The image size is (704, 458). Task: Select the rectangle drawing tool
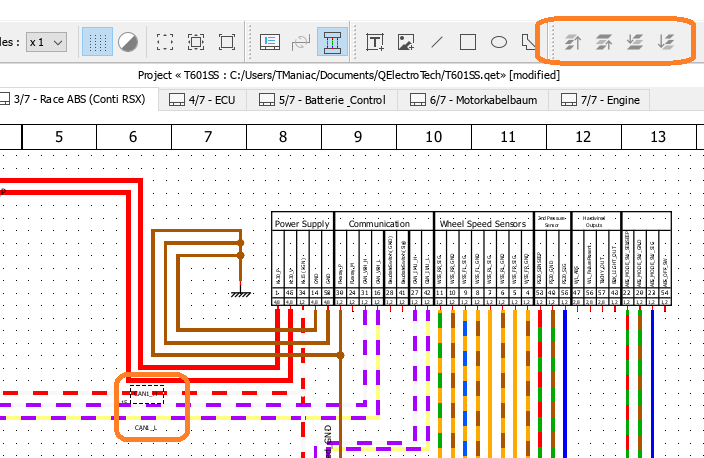pyautogui.click(x=467, y=42)
